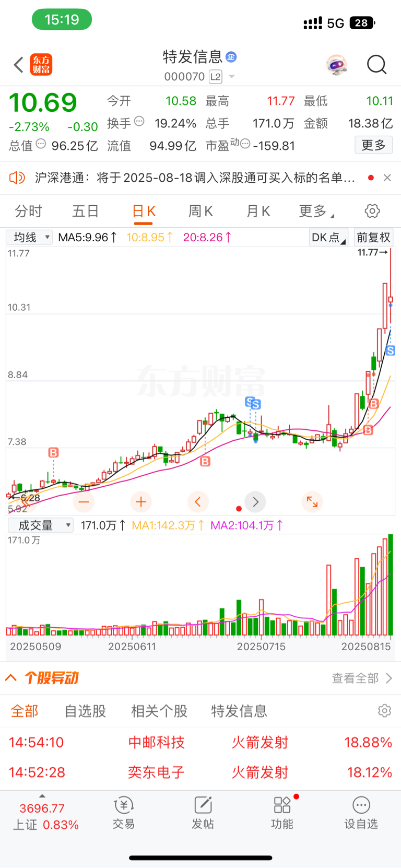This screenshot has width=401, height=868.
Task: Tap the info icon beside 换手
Action: click(139, 122)
